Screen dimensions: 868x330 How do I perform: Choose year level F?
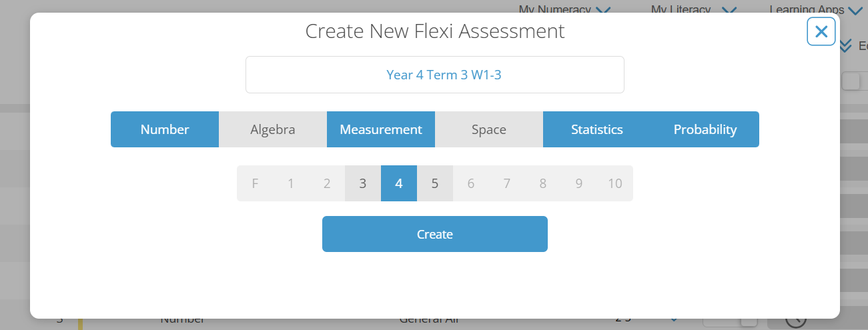tap(255, 183)
